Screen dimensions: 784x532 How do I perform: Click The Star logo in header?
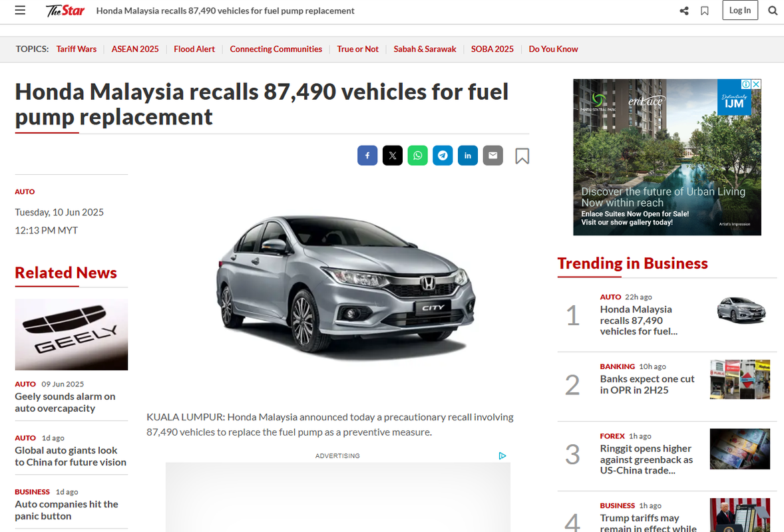coord(65,11)
